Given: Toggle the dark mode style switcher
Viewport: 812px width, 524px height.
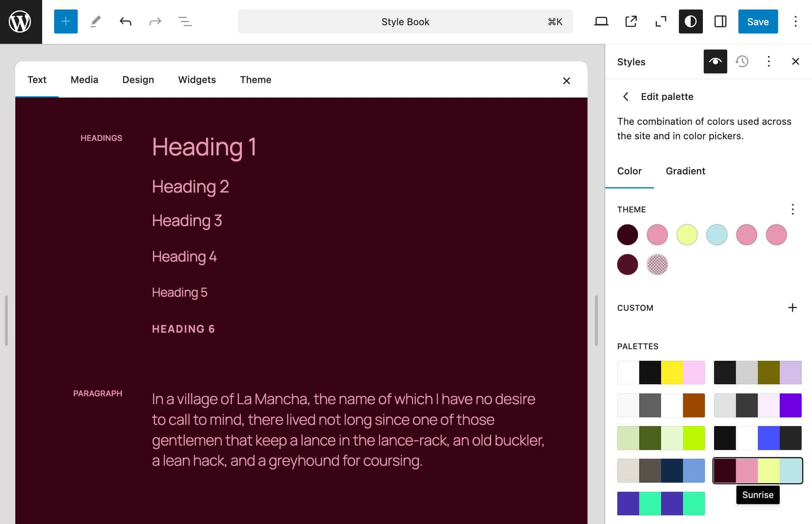Looking at the screenshot, I should 690,21.
